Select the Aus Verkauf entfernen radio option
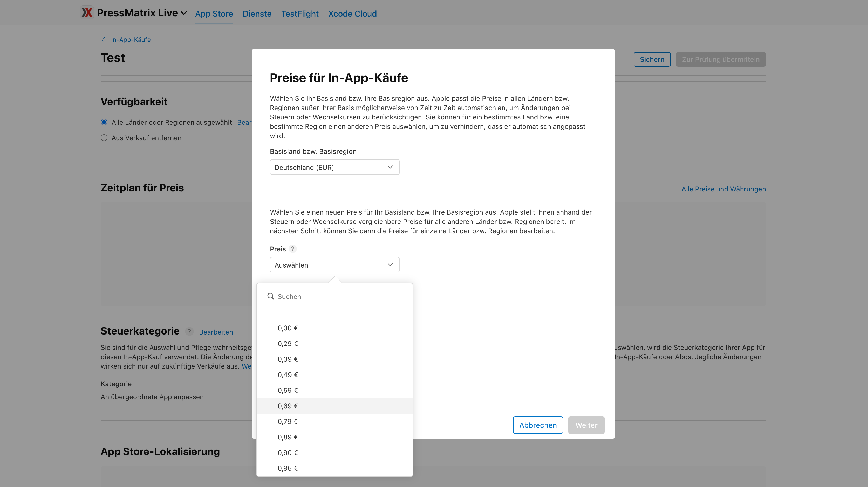Viewport: 868px width, 487px height. [x=104, y=138]
